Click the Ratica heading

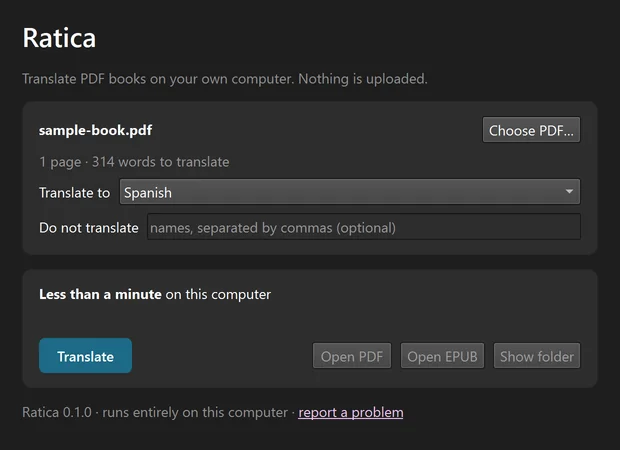[59, 38]
